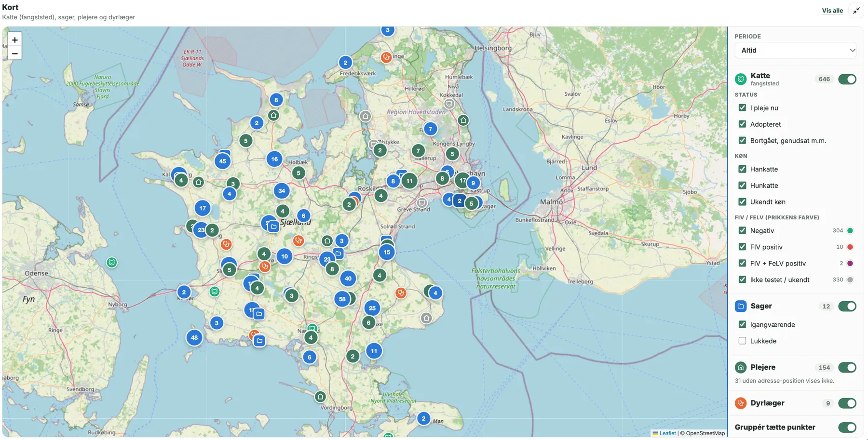Click the green Katte layer icon in sidebar
The height and width of the screenshot is (440, 868).
[741, 79]
